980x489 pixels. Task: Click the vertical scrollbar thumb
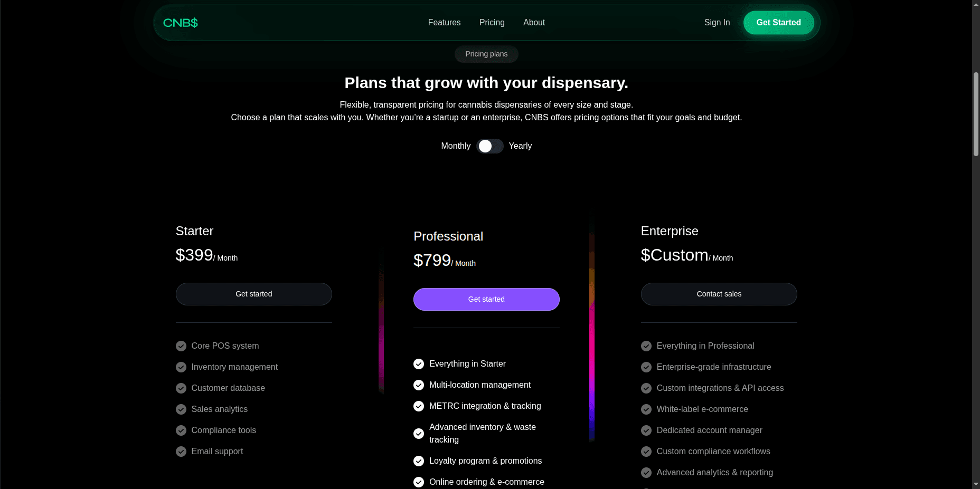976,114
